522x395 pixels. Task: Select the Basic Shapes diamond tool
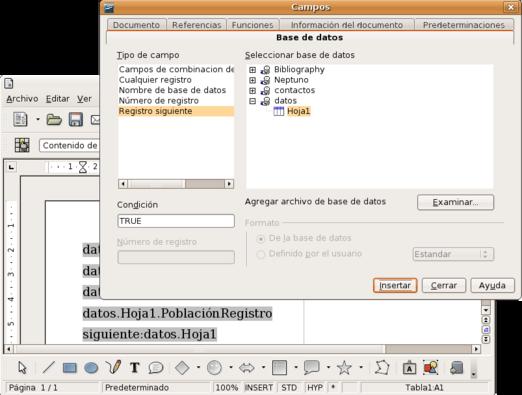(x=182, y=368)
